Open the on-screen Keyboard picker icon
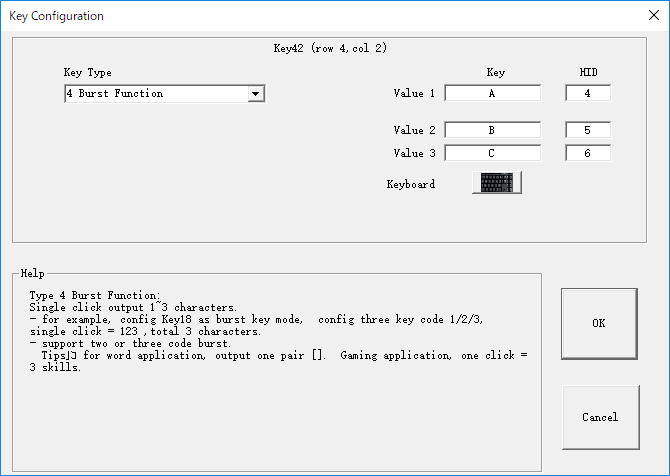 tap(497, 183)
